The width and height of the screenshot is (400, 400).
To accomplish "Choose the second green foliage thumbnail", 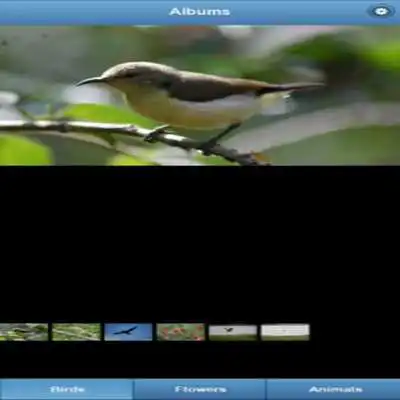I will point(76,332).
